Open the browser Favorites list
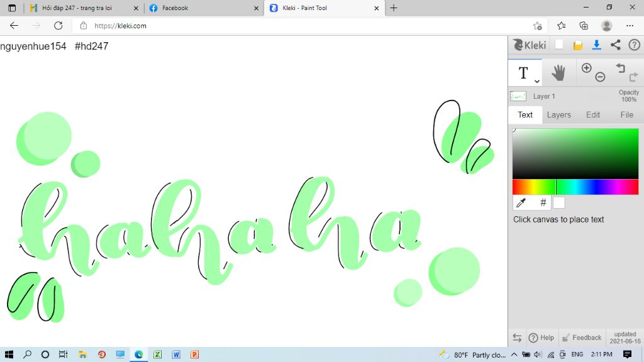The image size is (644, 362). point(561,26)
